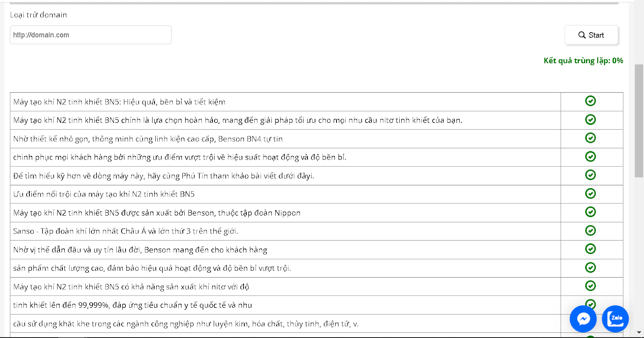Click the scrollbar down arrow
This screenshot has width=644, height=338.
[639, 333]
